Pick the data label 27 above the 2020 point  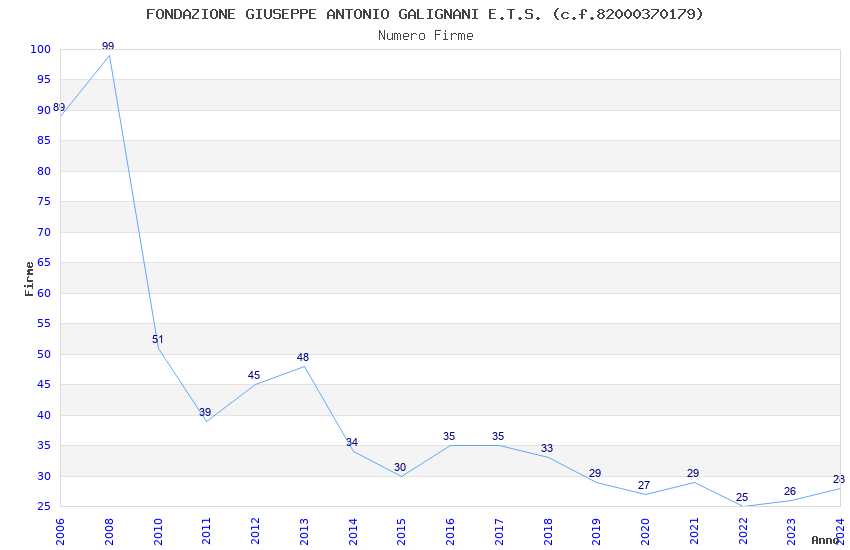click(x=643, y=486)
